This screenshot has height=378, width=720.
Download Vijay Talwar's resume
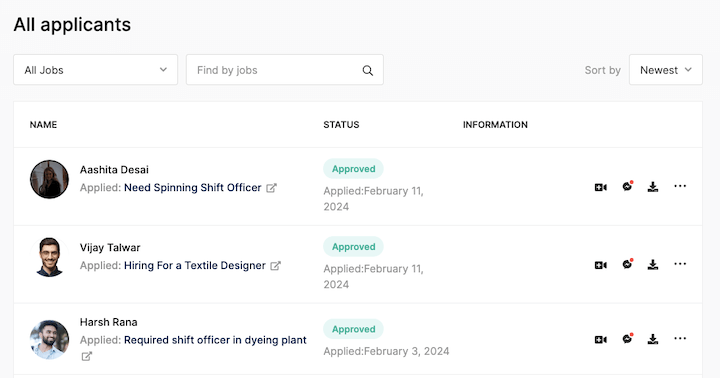coord(653,265)
